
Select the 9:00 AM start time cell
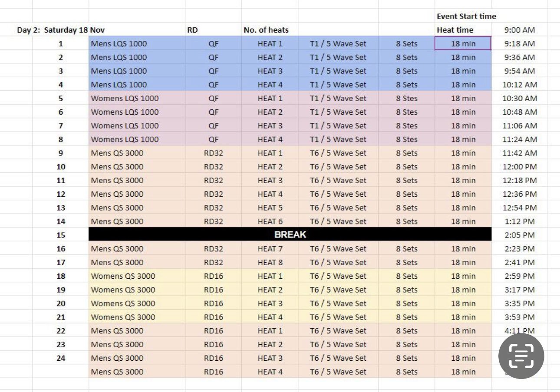point(519,30)
